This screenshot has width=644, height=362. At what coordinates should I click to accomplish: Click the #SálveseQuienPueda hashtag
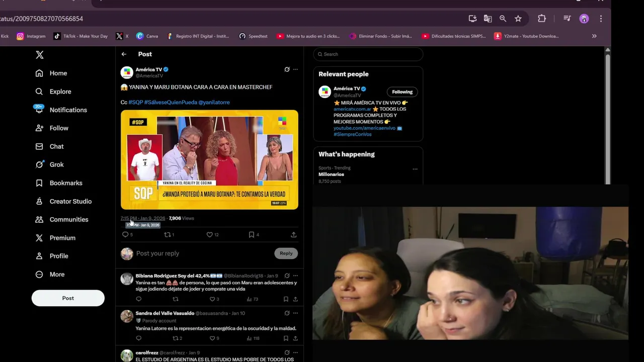[171, 102]
